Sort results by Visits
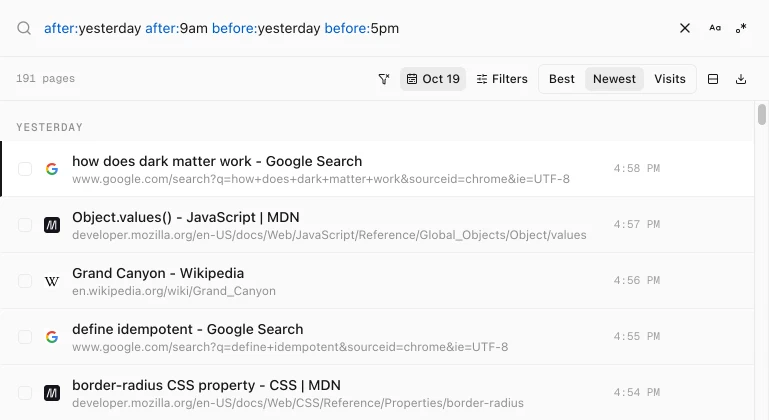 (669, 79)
